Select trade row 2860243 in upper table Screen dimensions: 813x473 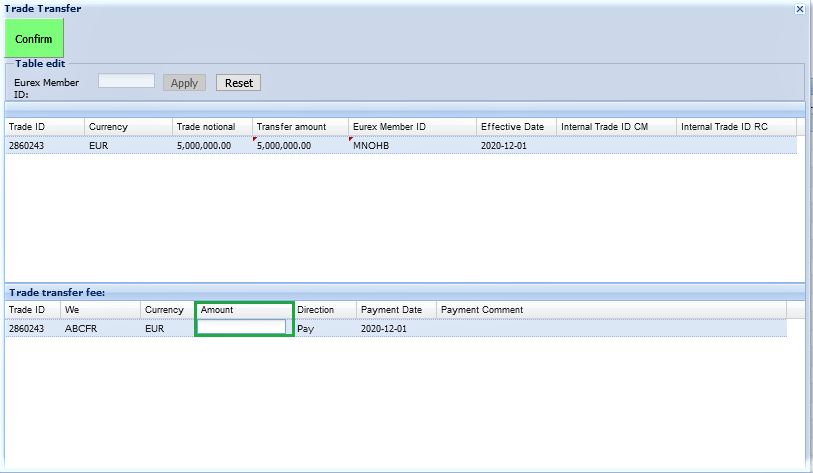point(44,145)
